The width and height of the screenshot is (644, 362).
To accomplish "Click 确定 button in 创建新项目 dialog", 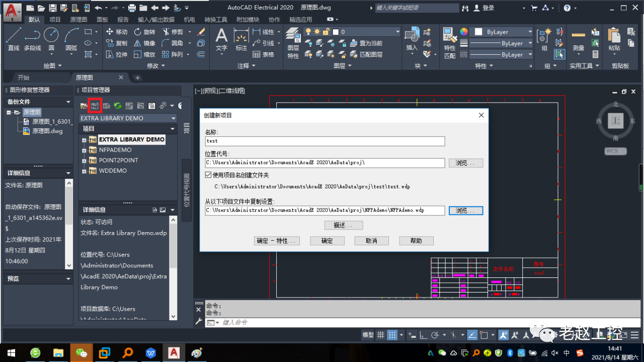I will pyautogui.click(x=327, y=241).
